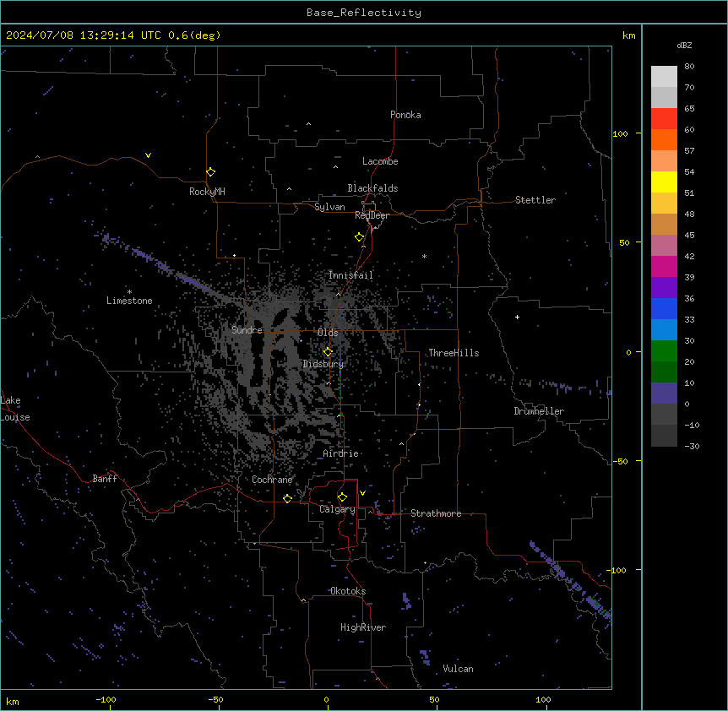Select the slate-purple 10-0 dBZ legend swatch
Image resolution: width=728 pixels, height=711 pixels.
point(664,393)
